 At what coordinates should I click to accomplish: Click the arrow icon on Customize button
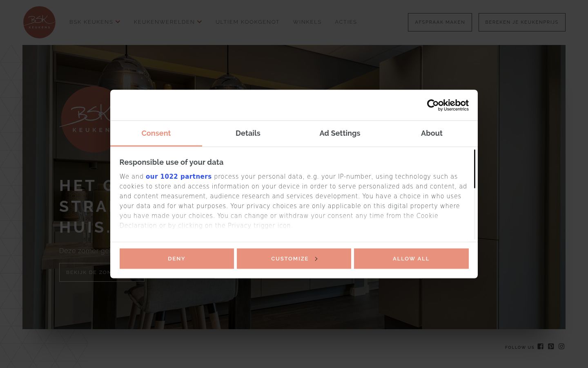(316, 259)
